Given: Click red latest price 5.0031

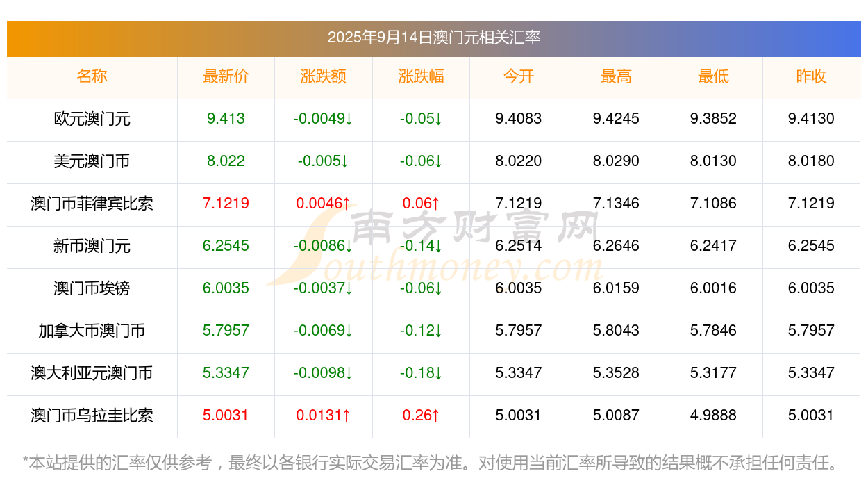Looking at the screenshot, I should point(226,416).
